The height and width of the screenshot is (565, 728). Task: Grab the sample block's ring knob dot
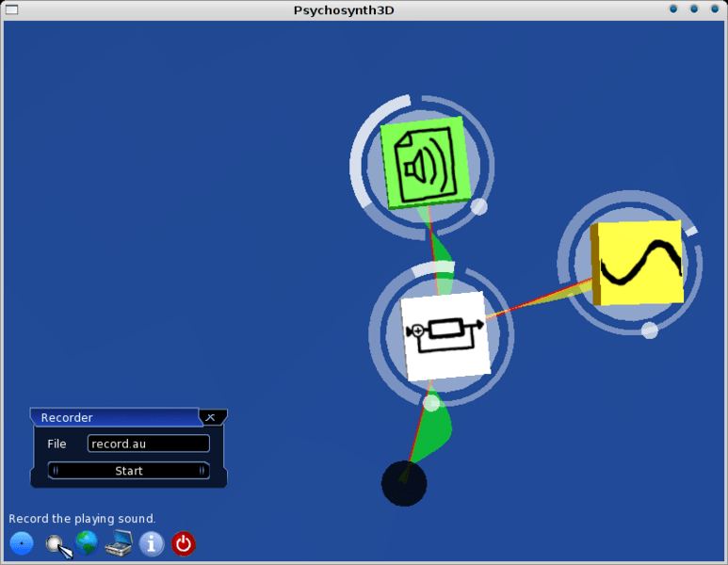479,206
